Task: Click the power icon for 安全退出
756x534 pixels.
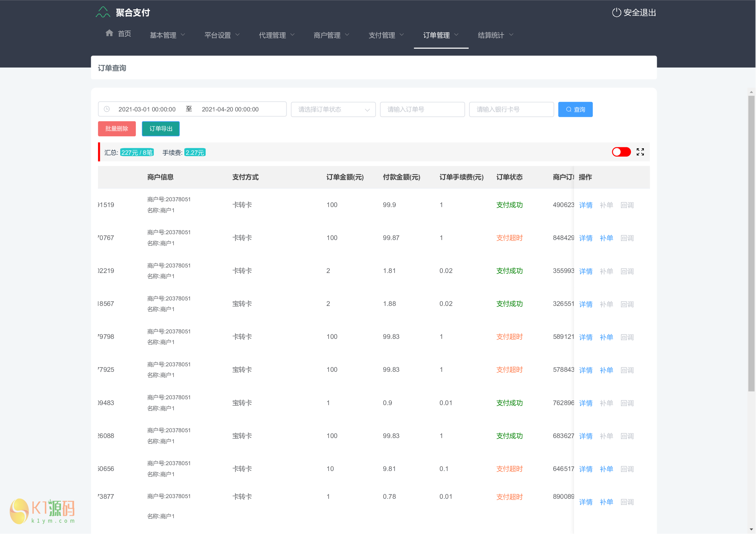Action: click(x=616, y=13)
